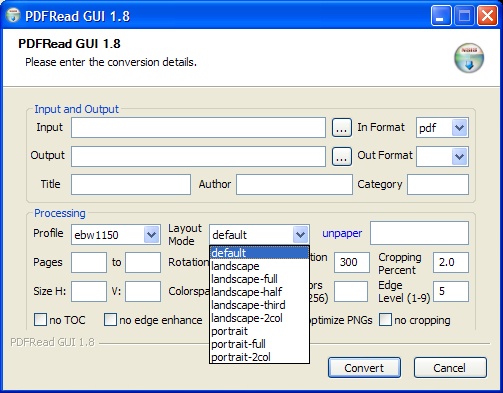
Task: Click the Cancel button
Action: (x=450, y=368)
